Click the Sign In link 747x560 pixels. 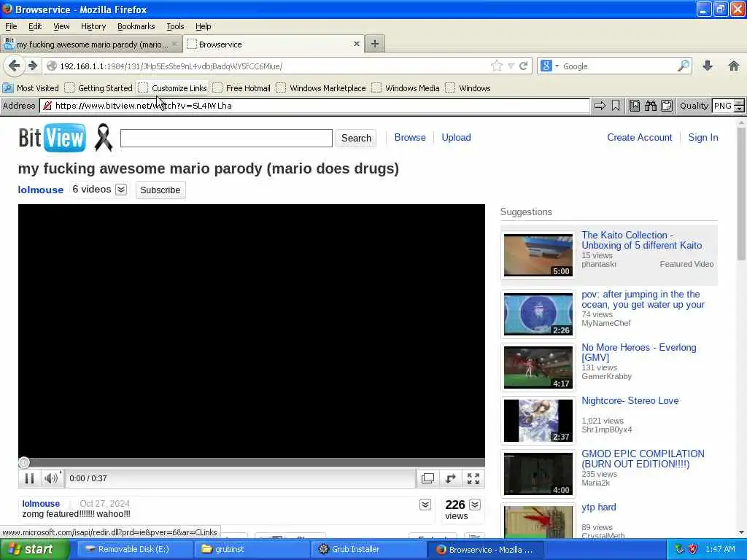[703, 137]
